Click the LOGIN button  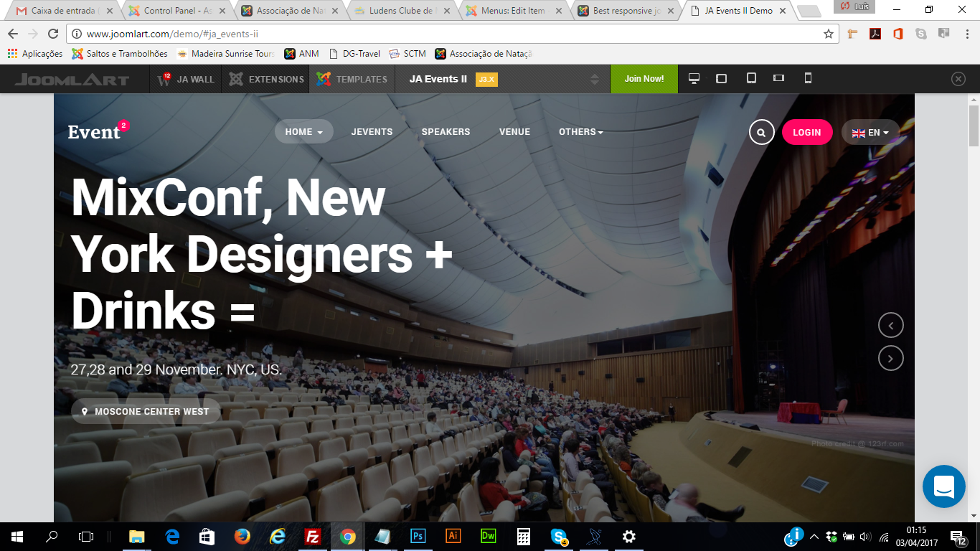pyautogui.click(x=807, y=132)
